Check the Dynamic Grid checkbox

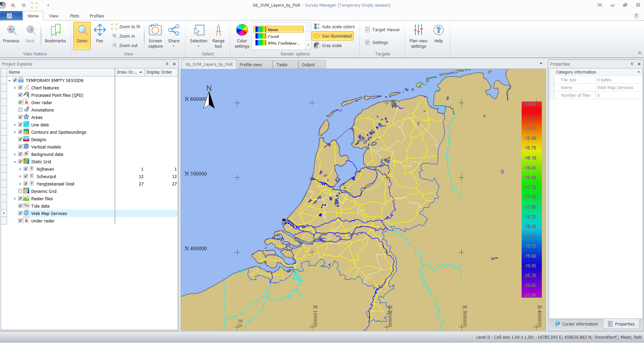[x=21, y=191]
